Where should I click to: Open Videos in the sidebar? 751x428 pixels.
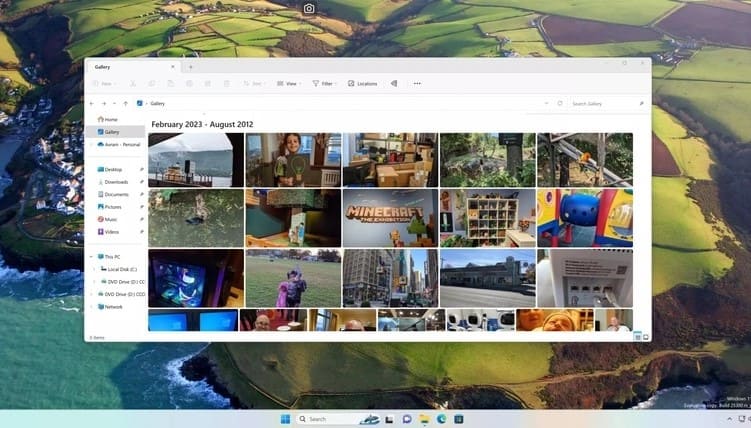[x=108, y=232]
